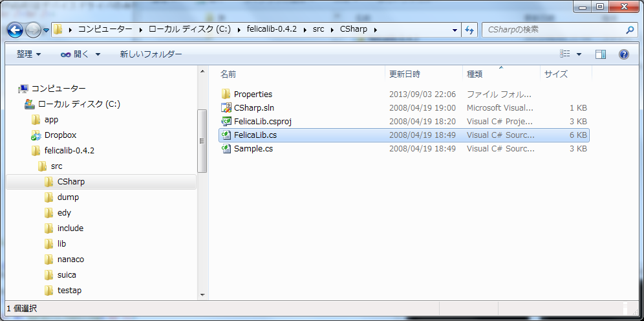
Task: Select the CSharp.sln solution file icon
Action: 226,108
